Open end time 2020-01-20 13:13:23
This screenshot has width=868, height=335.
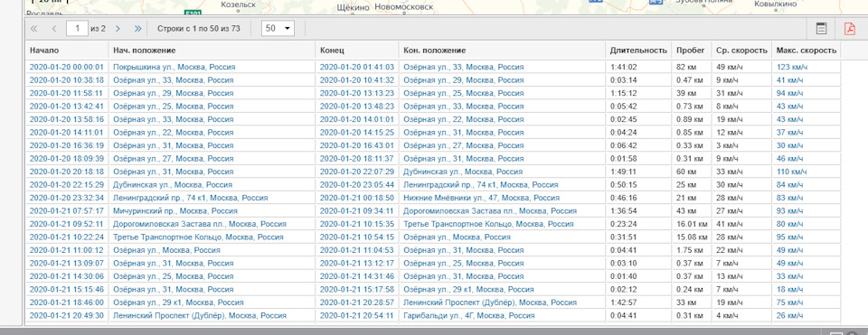point(357,93)
